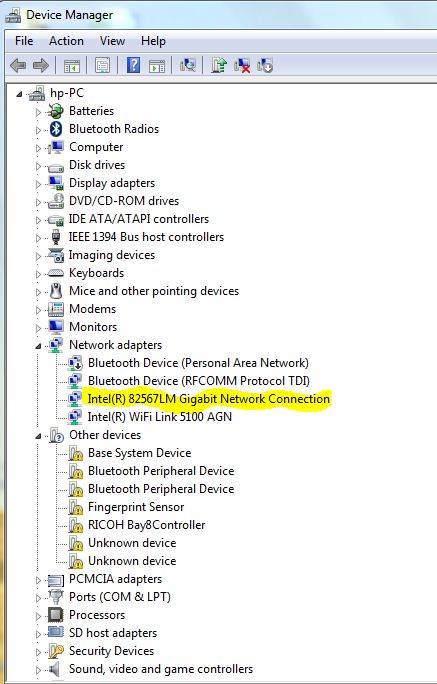Viewport: 437px width, 684px height.
Task: Click the Show/Hide console tree icon
Action: [72, 66]
